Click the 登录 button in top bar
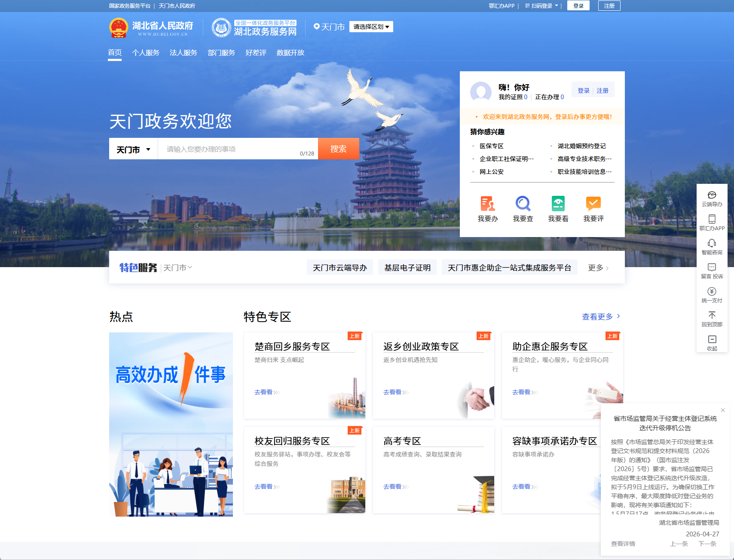734x560 pixels. [578, 6]
